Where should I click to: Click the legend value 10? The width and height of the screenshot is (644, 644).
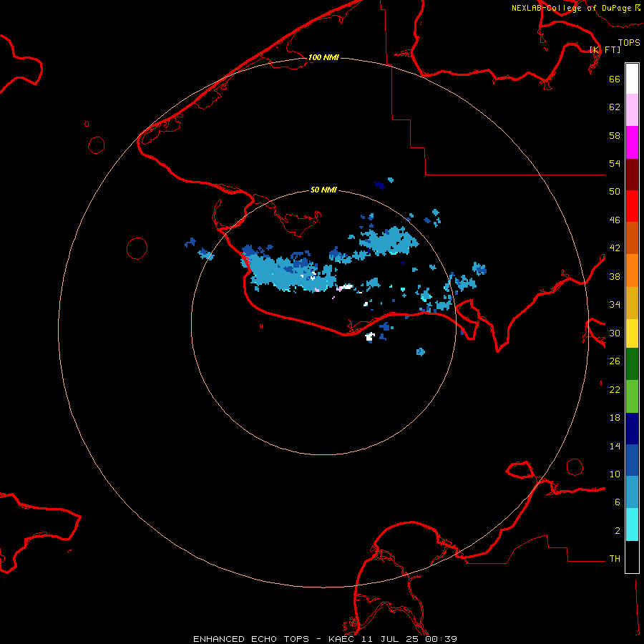tap(615, 474)
